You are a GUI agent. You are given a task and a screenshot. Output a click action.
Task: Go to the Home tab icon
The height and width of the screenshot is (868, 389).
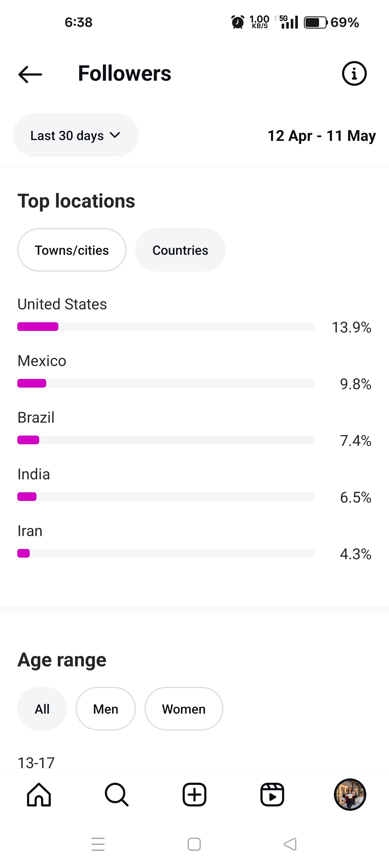pyautogui.click(x=39, y=795)
